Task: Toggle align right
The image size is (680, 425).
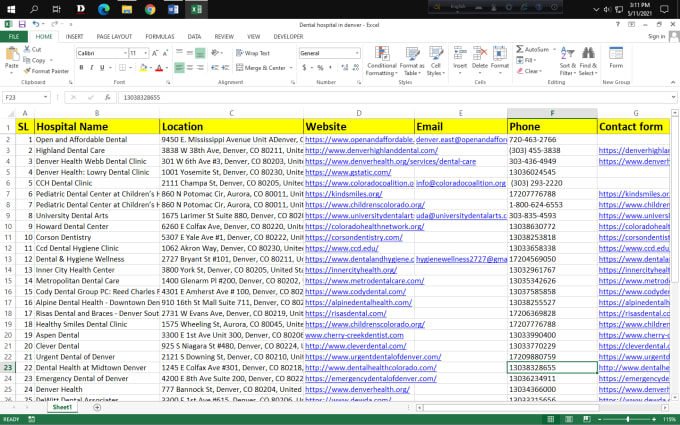Action: (200, 68)
